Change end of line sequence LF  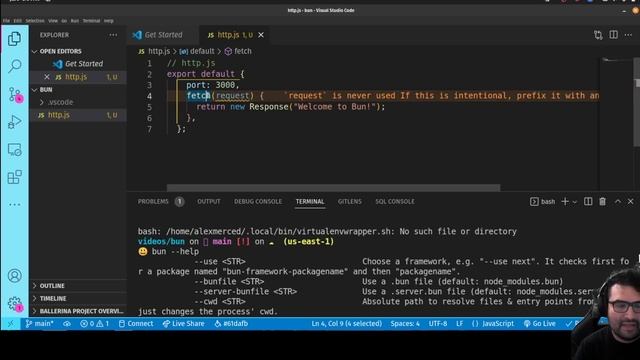tap(460, 324)
